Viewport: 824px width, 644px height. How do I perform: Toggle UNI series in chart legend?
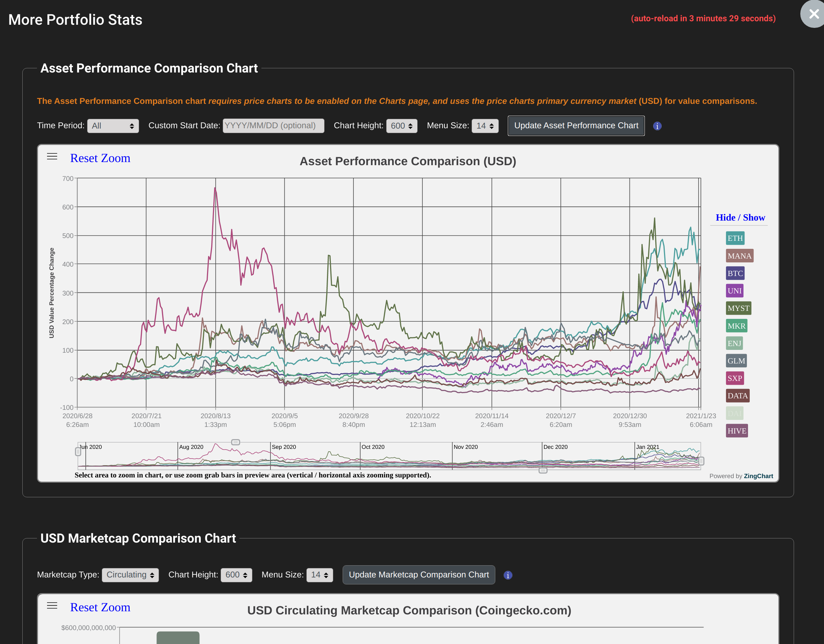click(734, 291)
